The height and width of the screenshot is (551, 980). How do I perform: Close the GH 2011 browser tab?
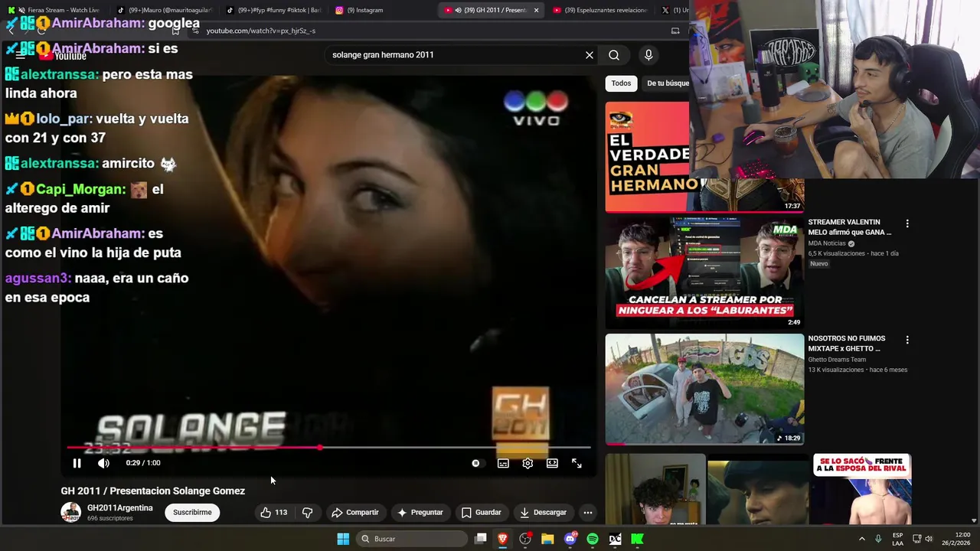(536, 10)
